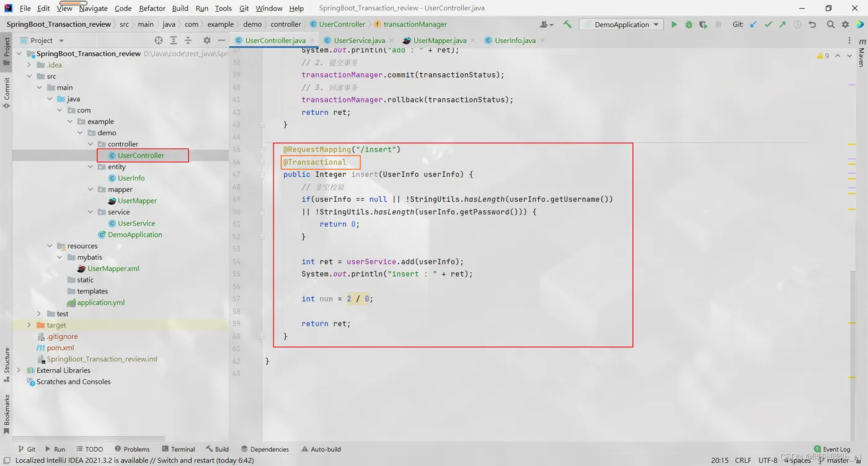Image resolution: width=868 pixels, height=466 pixels.
Task: Close the UserController.java tab
Action: coord(311,40)
